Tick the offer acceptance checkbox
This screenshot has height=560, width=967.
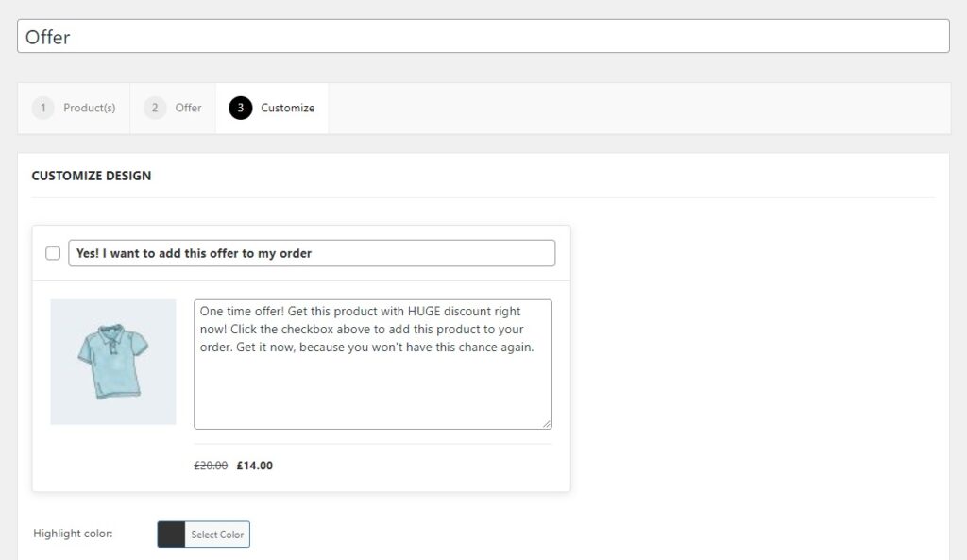[x=53, y=252]
